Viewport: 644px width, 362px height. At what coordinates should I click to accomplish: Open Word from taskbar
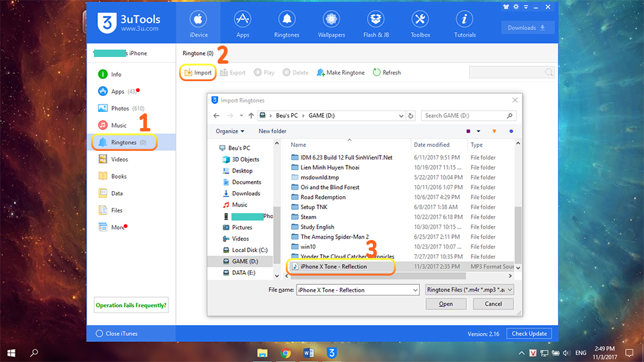309,353
